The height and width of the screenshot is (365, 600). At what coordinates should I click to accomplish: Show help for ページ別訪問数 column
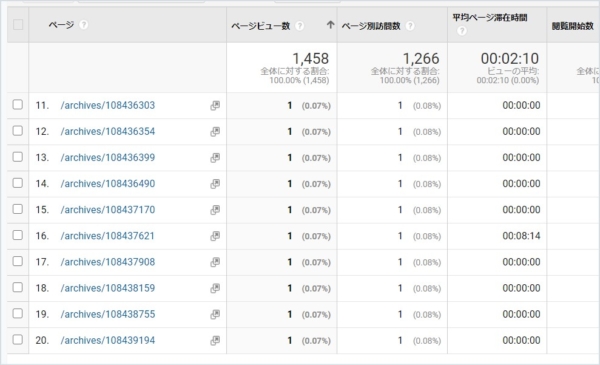410,26
